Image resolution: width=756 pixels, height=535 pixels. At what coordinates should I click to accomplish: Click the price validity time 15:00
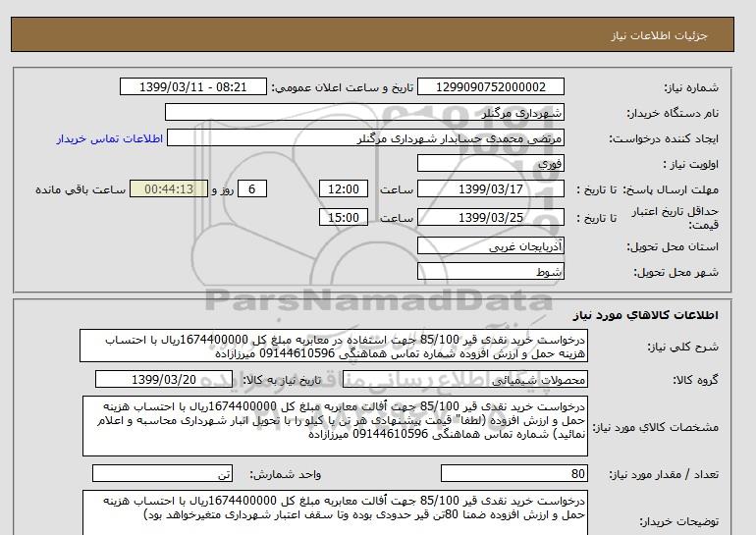(x=344, y=217)
